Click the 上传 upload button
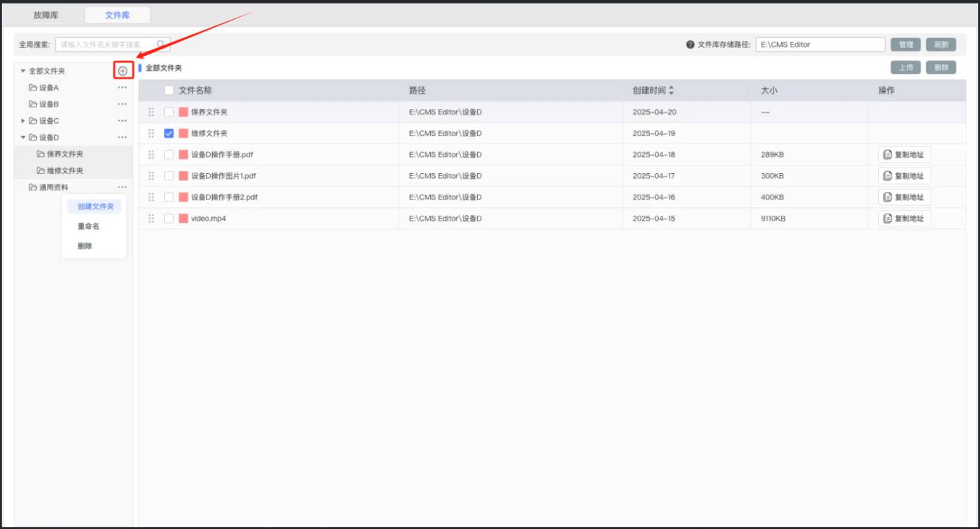 pyautogui.click(x=905, y=68)
